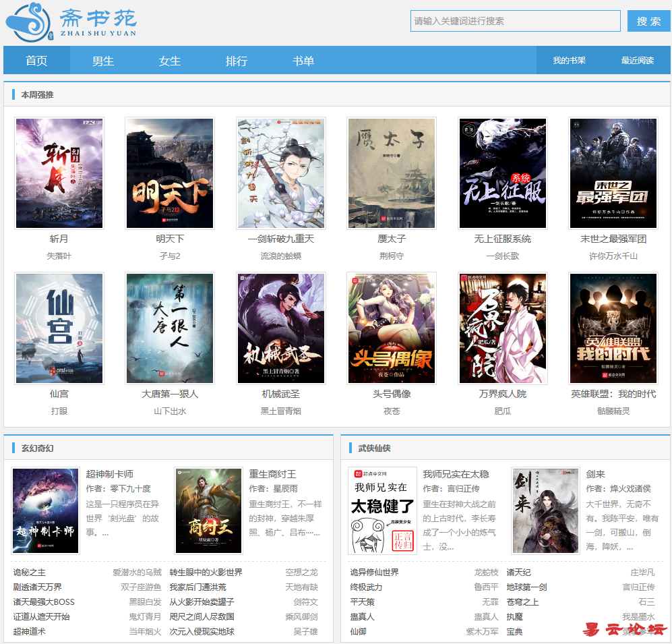This screenshot has width=672, height=644.
Task: Click the 我师兄实在太稳 title link
Action: pos(456,474)
